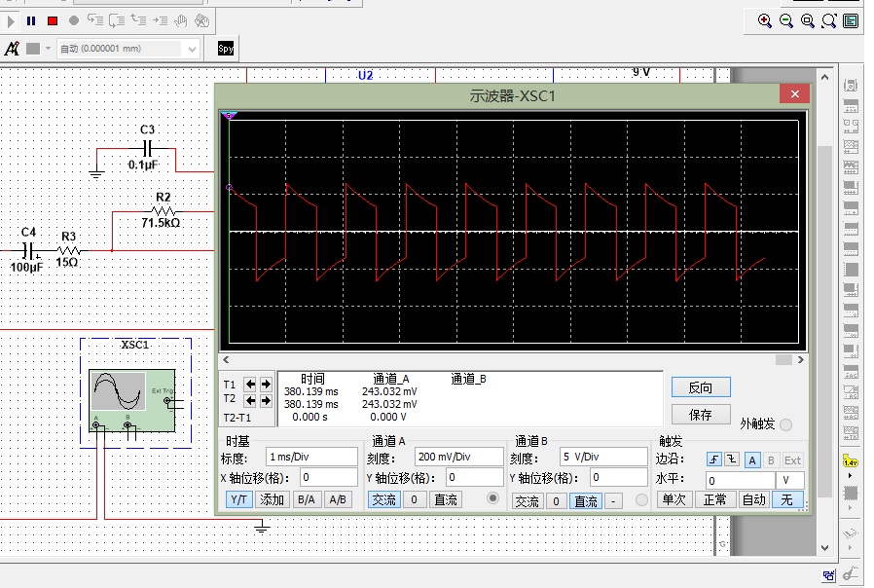Click the Step Into debug icon

tap(95, 20)
